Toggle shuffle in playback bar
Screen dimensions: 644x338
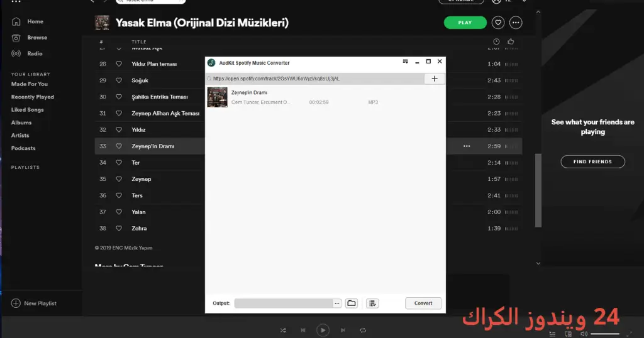283,330
